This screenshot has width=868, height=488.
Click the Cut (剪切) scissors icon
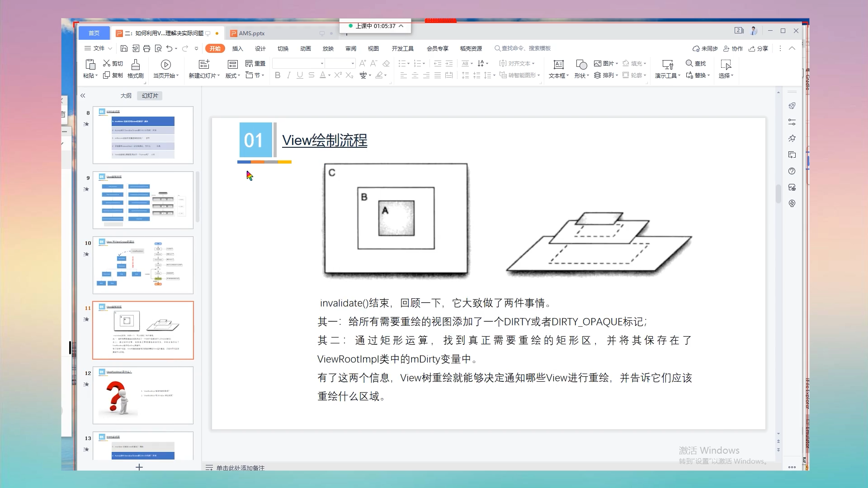(x=107, y=63)
